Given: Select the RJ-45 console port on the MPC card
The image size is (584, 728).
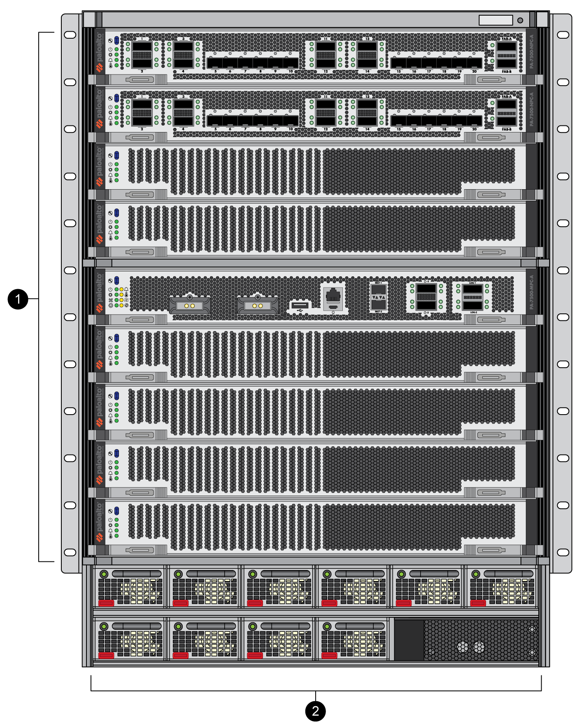Looking at the screenshot, I should pyautogui.click(x=333, y=295).
